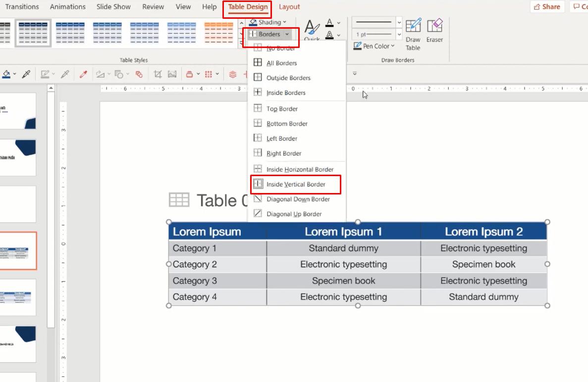
Task: Select the orange table style thumbnail
Action: tap(218, 33)
